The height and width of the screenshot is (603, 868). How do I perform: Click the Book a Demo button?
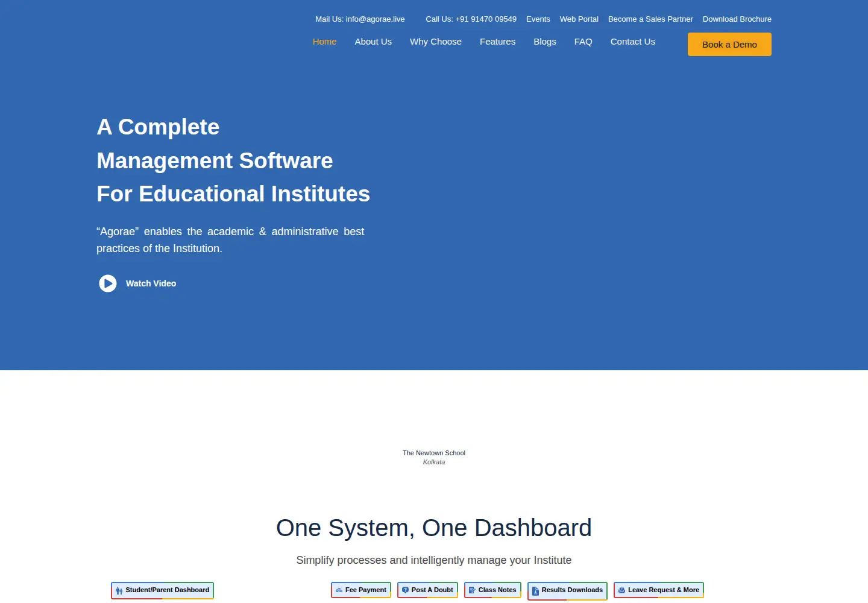(729, 45)
